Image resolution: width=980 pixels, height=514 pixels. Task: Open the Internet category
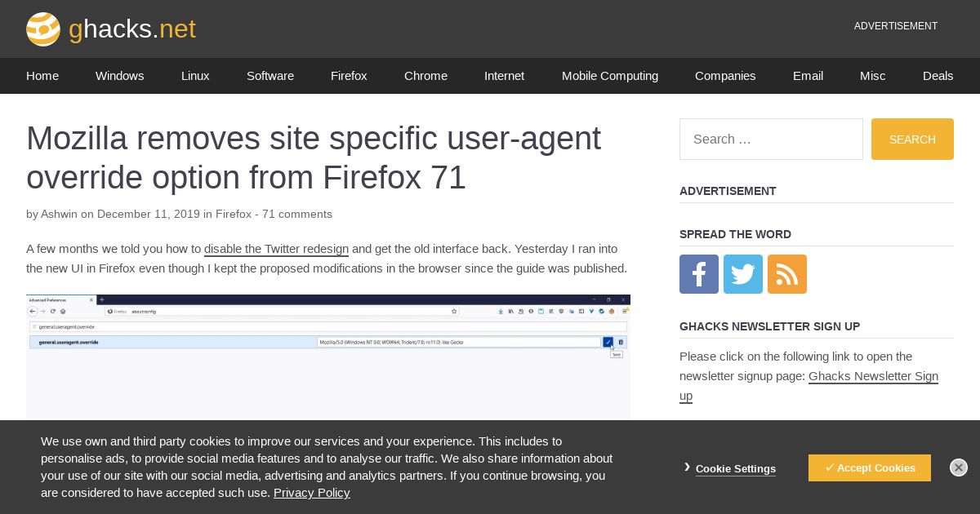click(504, 76)
